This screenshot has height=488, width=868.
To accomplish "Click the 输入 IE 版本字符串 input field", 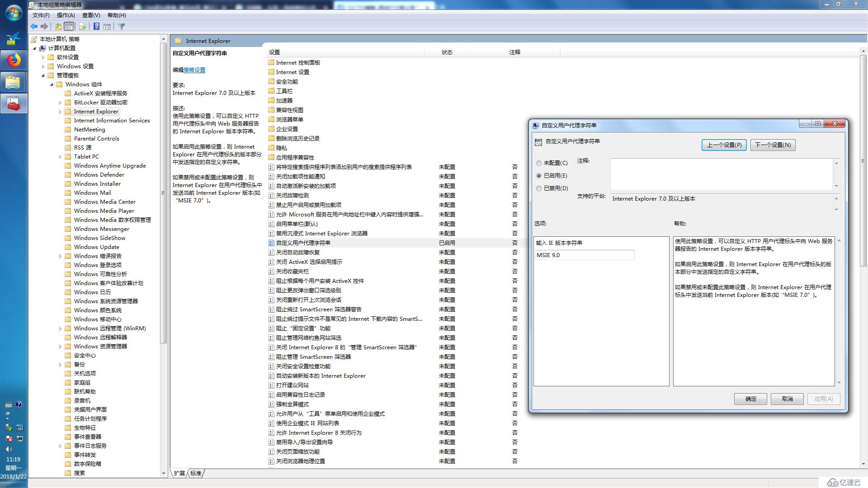I will (583, 254).
